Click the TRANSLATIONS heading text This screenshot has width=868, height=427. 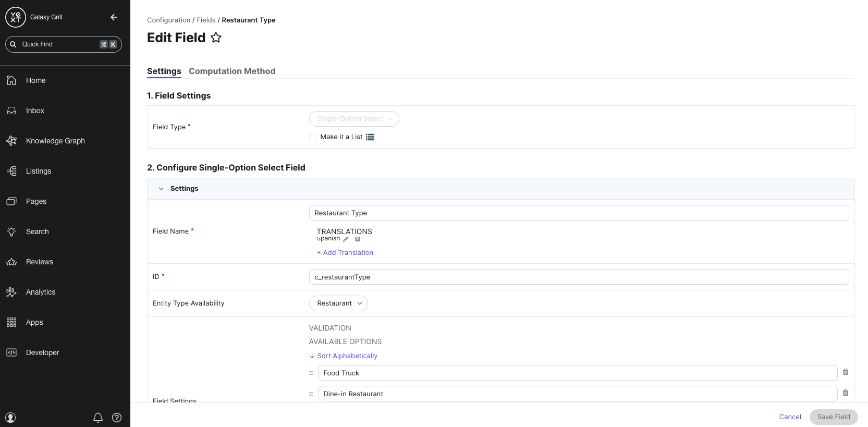click(345, 231)
